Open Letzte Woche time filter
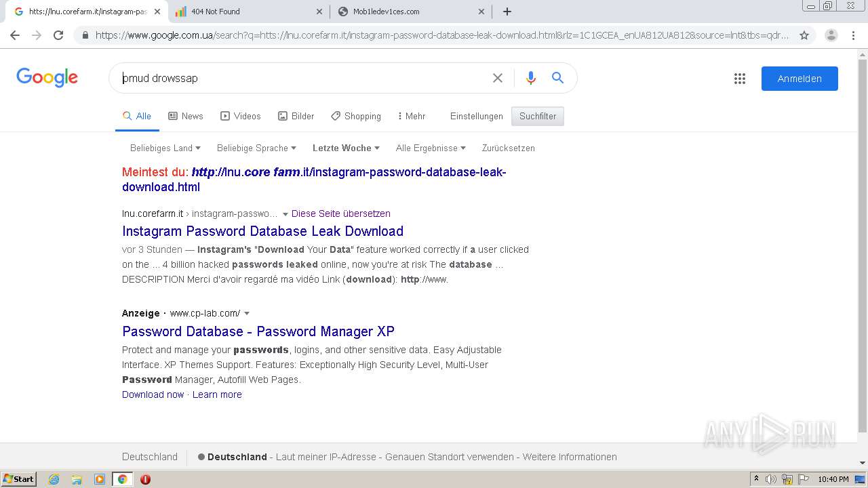Image resolution: width=868 pixels, height=488 pixels. coord(346,148)
